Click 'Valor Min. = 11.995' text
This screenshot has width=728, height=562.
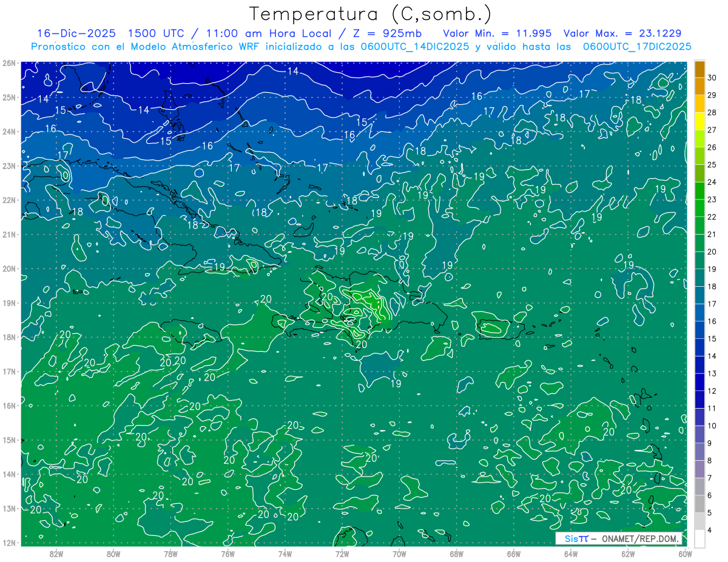[x=497, y=33]
